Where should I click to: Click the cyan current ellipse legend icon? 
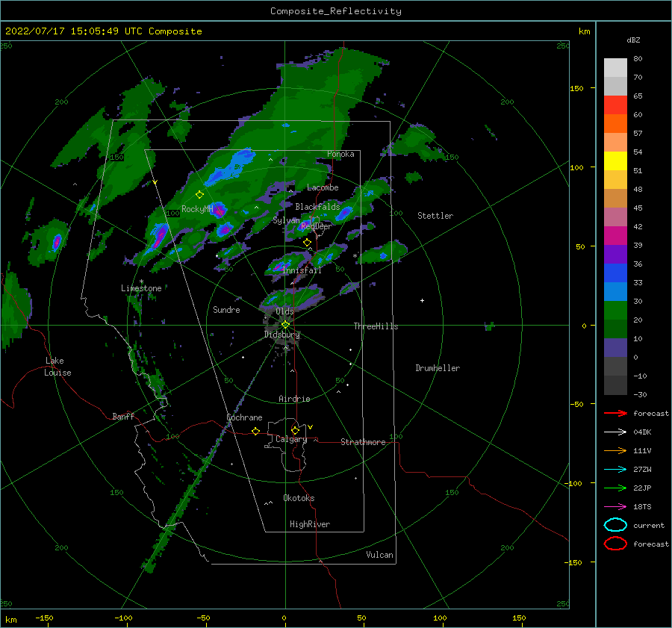pos(615,525)
